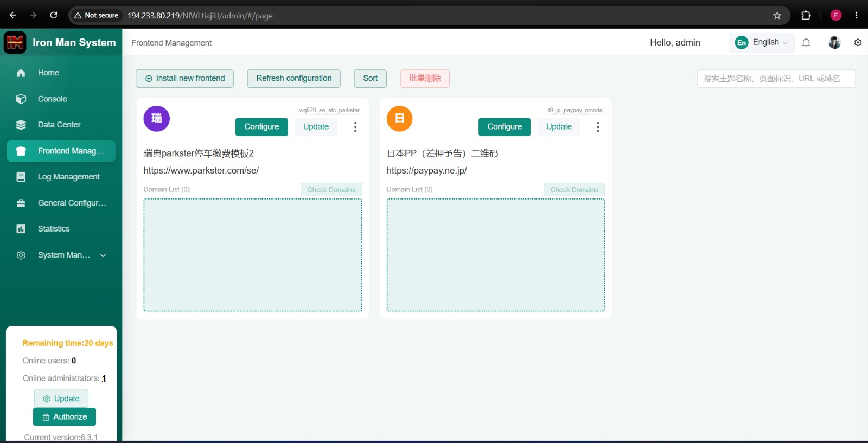This screenshot has height=443, width=868.
Task: Open notifications bell icon
Action: pyautogui.click(x=806, y=43)
